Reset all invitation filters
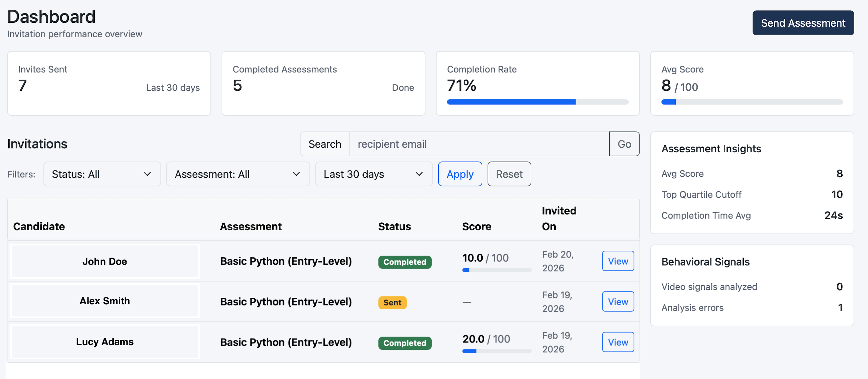 click(x=509, y=174)
